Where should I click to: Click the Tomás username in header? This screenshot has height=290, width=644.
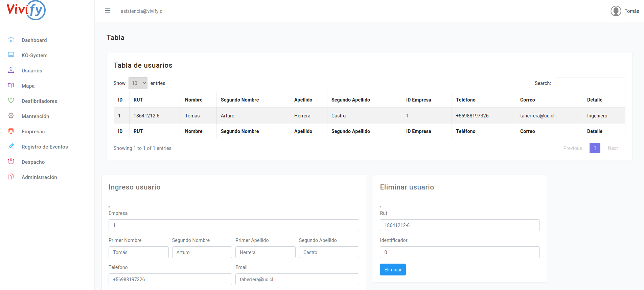631,11
